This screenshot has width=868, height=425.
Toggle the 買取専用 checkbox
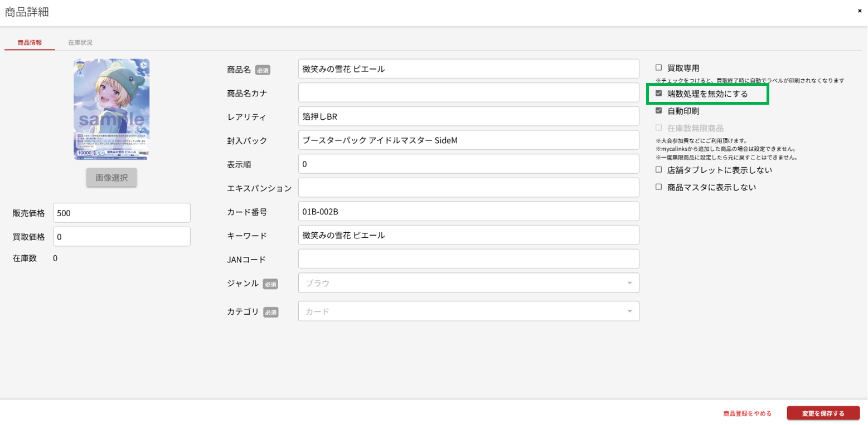click(658, 67)
